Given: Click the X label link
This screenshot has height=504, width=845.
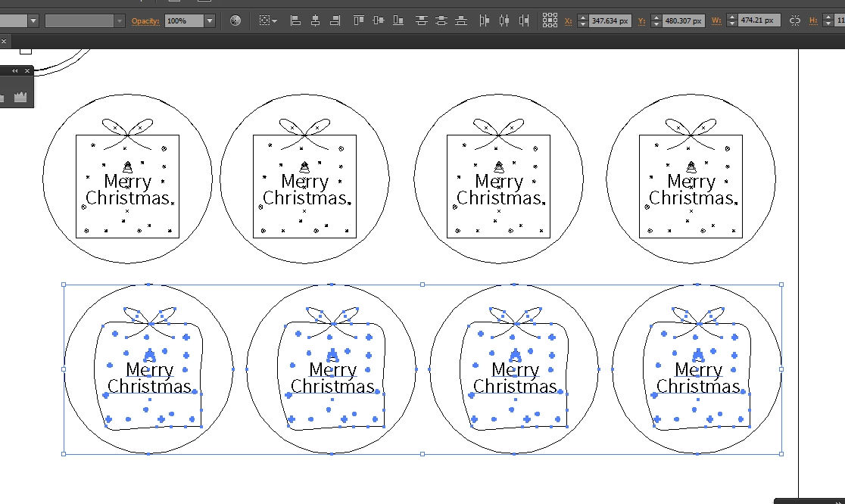Looking at the screenshot, I should pyautogui.click(x=568, y=21).
